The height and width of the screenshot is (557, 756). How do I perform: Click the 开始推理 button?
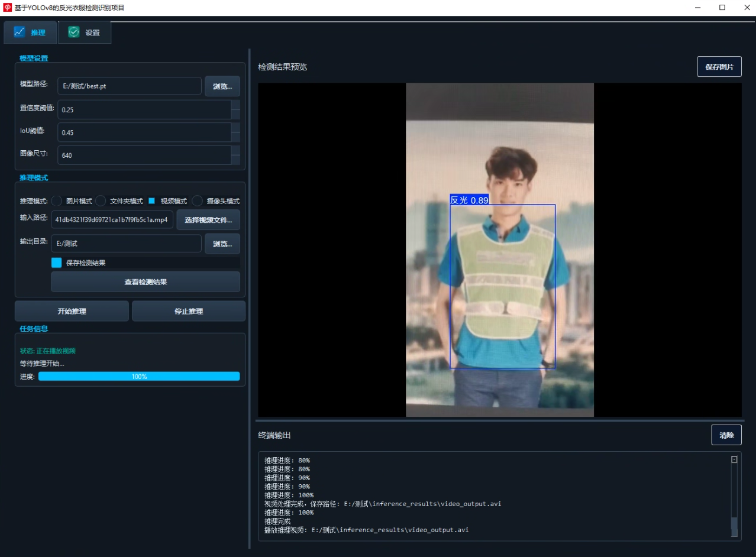coord(72,311)
